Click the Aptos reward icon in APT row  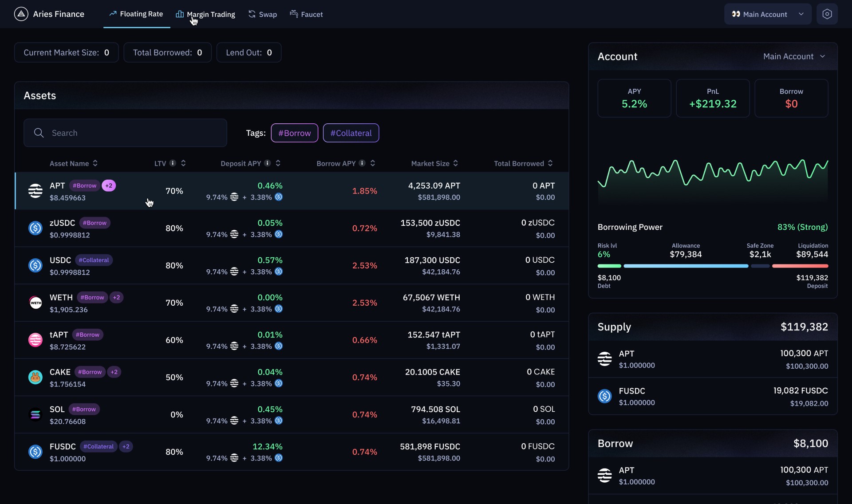234,197
